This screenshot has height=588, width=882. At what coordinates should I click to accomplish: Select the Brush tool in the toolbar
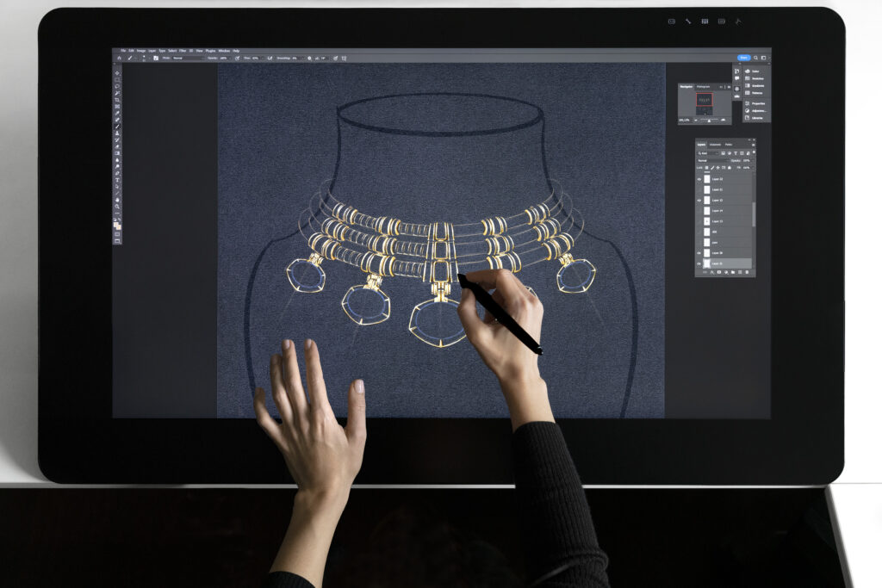point(117,126)
